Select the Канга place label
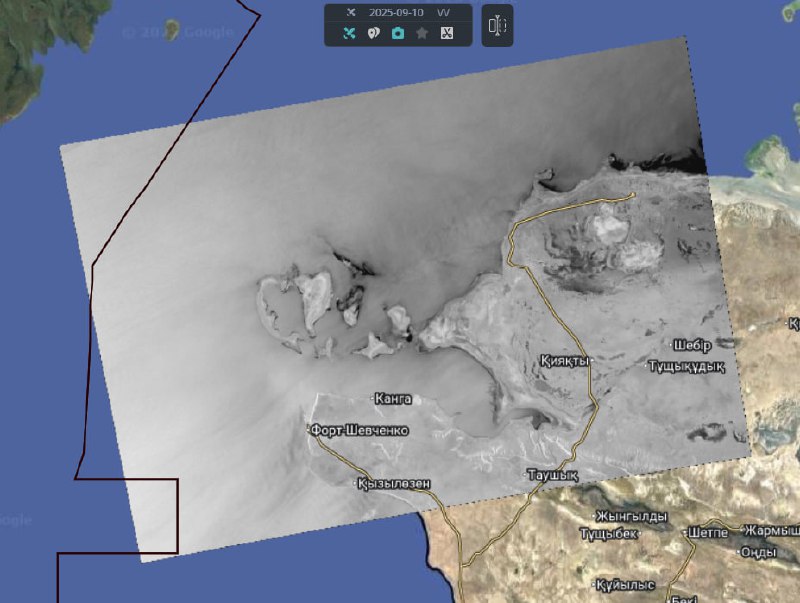 [x=392, y=398]
